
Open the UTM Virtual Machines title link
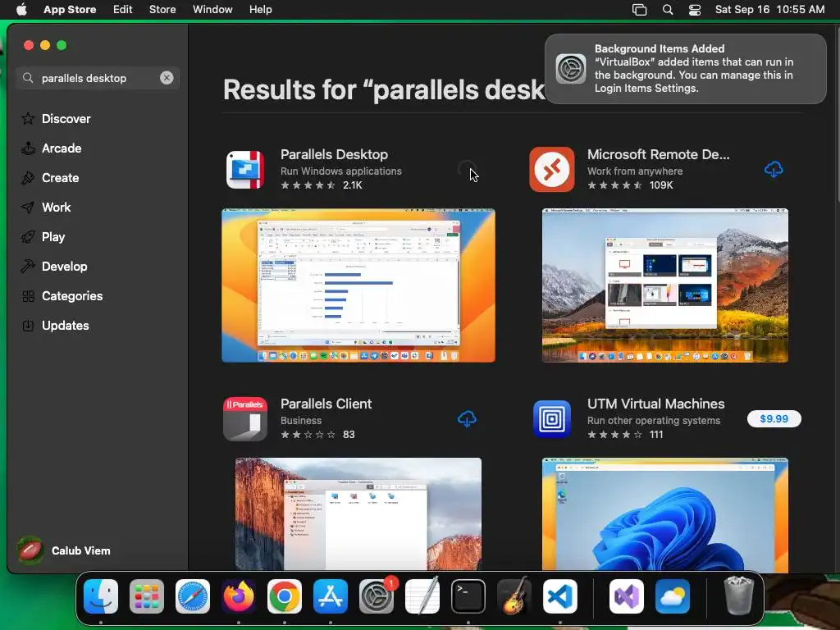[655, 404]
